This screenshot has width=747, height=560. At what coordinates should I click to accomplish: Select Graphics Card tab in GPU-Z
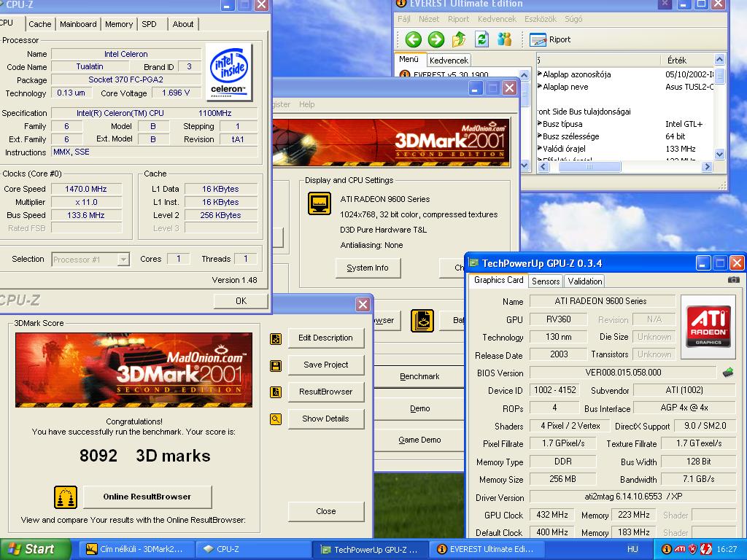(x=498, y=280)
